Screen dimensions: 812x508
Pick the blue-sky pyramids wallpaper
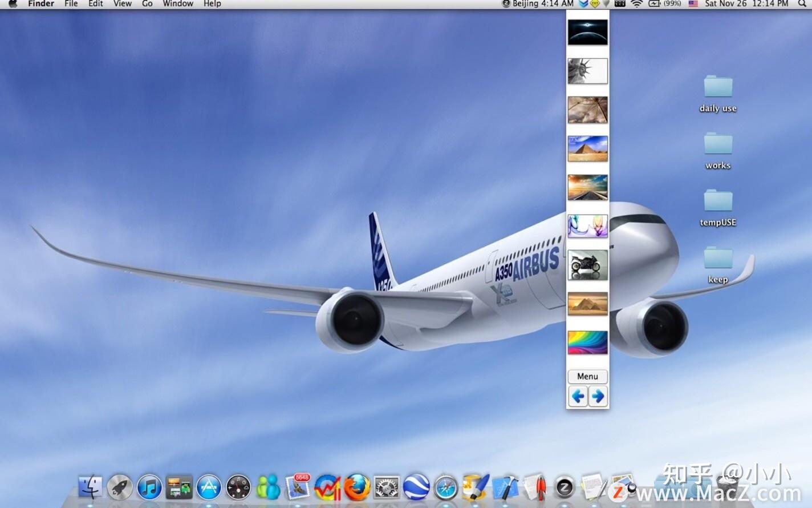(x=587, y=148)
